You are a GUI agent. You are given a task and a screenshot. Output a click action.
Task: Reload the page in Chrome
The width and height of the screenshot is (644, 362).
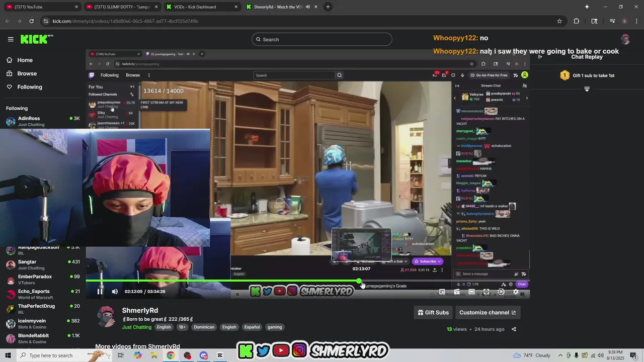tap(31, 21)
